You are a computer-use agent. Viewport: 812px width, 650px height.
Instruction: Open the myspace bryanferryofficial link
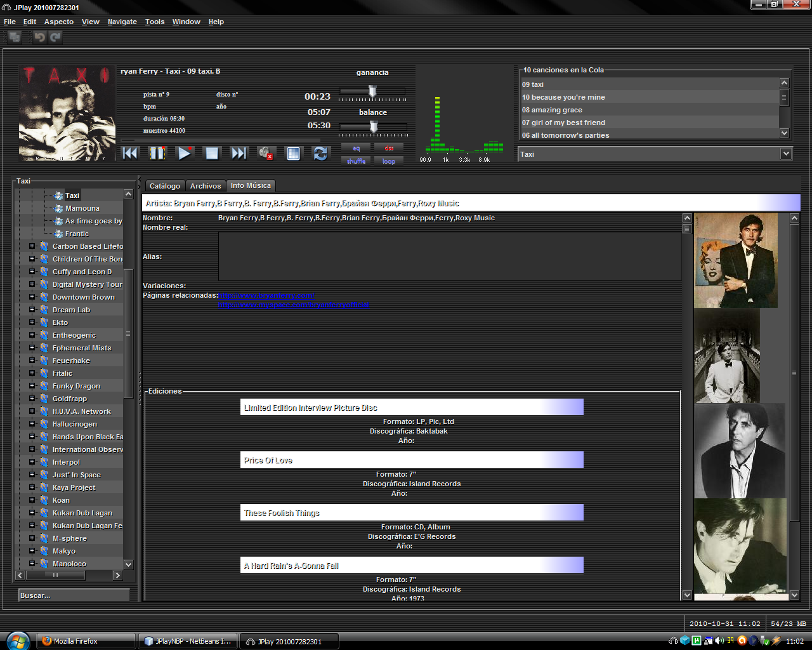click(x=294, y=305)
